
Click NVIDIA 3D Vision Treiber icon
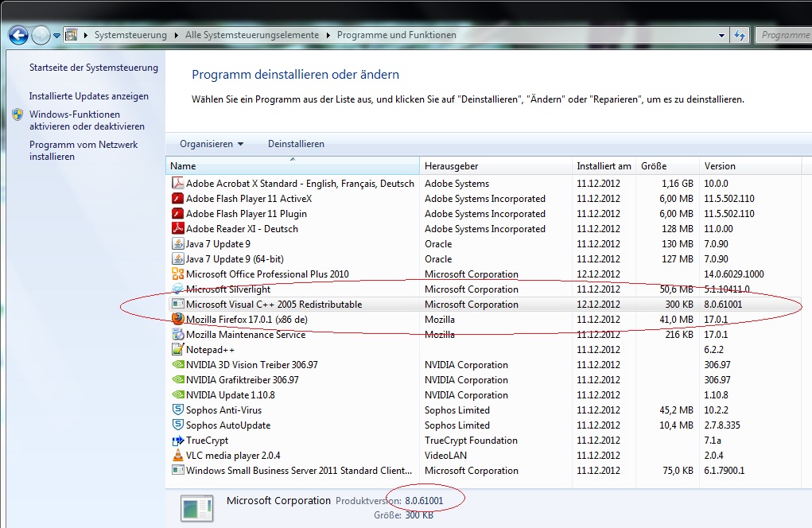(177, 364)
